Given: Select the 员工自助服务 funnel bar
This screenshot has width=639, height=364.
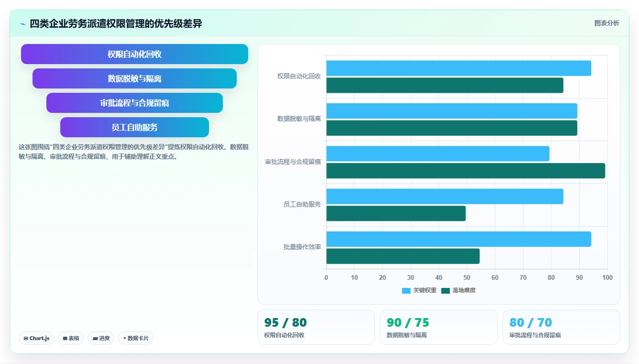Looking at the screenshot, I should click(134, 127).
